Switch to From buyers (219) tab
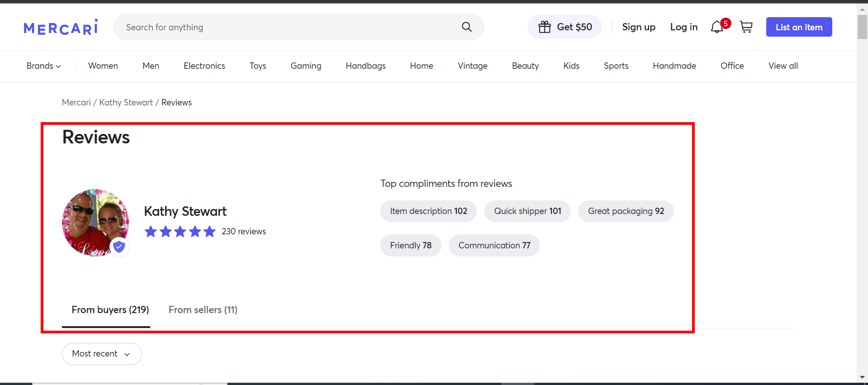Viewport: 868px width, 385px height. click(110, 310)
